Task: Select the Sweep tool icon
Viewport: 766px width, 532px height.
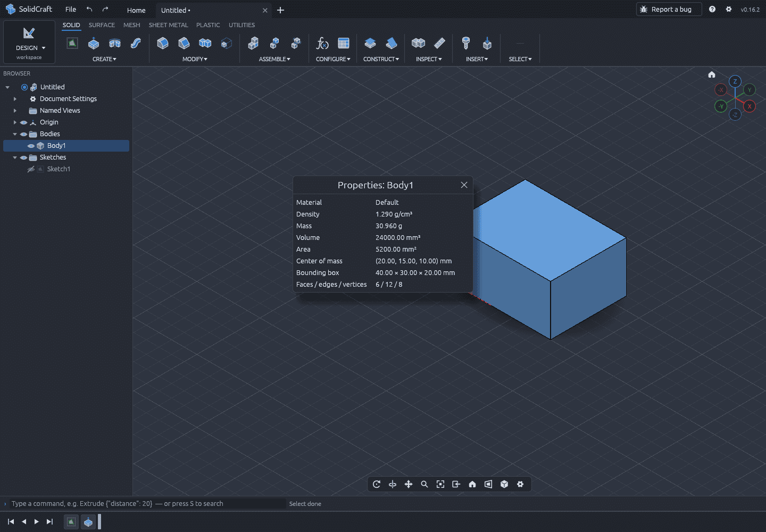Action: pos(136,43)
